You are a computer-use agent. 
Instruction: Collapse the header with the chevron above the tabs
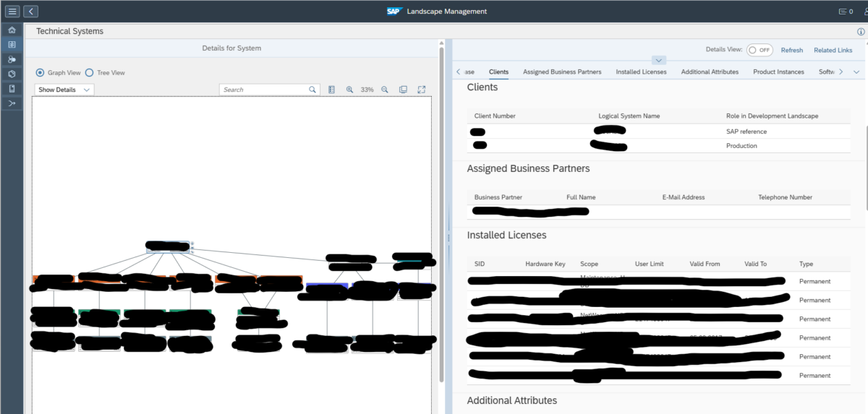pos(658,60)
